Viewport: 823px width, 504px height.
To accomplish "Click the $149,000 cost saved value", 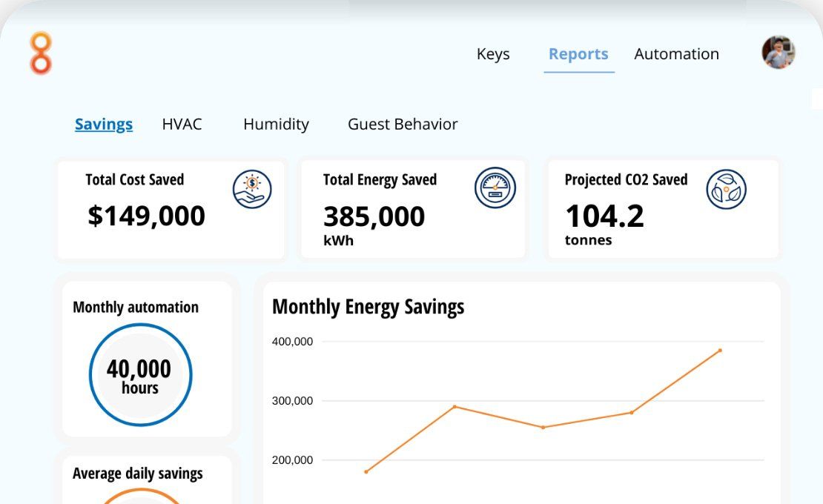I will point(147,216).
